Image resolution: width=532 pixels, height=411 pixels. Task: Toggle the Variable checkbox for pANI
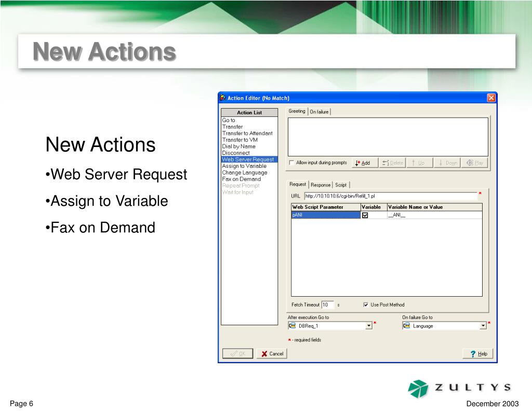click(x=365, y=215)
